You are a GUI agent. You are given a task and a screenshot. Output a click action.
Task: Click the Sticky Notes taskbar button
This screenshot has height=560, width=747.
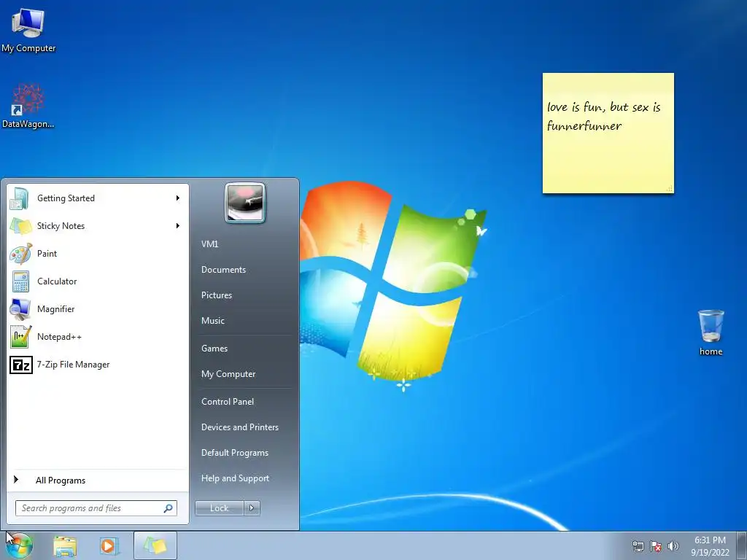[x=155, y=545]
